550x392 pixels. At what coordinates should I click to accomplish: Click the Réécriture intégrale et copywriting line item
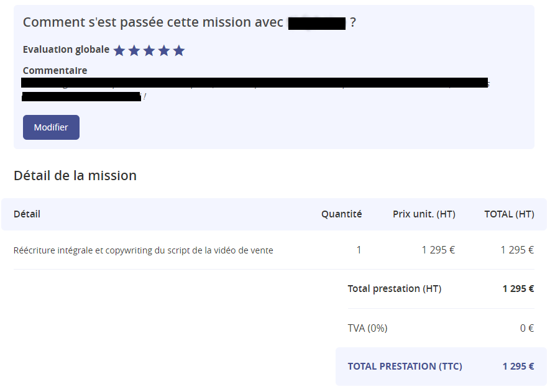143,250
